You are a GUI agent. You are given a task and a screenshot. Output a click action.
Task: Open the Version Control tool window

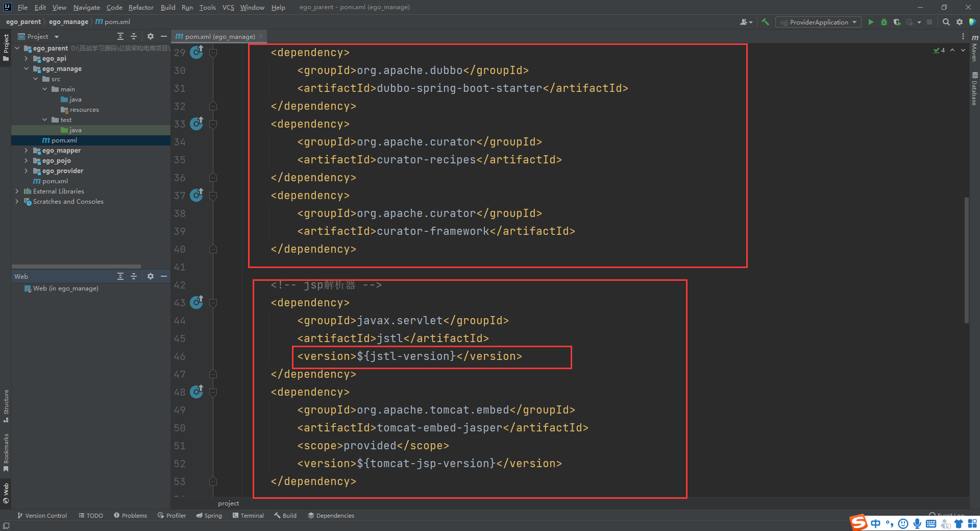click(x=42, y=515)
